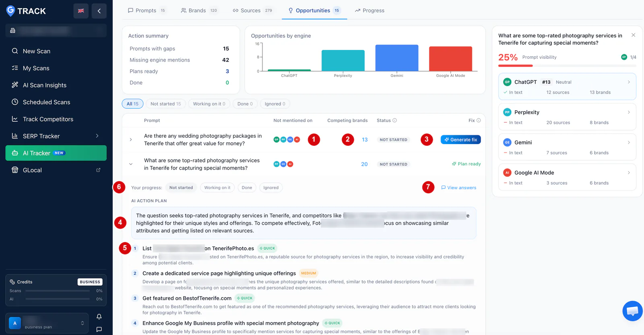Viewport: 644px width, 335px height.
Task: Click the Perplexity engine card icon
Action: [507, 112]
